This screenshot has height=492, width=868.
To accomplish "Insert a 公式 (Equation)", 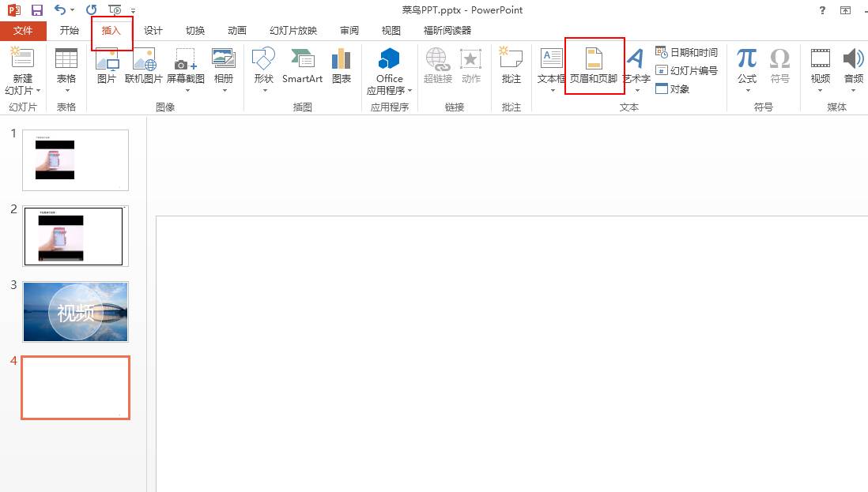I will (747, 69).
